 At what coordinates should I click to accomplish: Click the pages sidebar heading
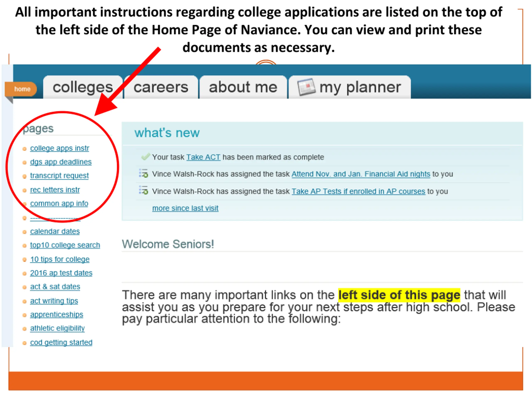38,129
